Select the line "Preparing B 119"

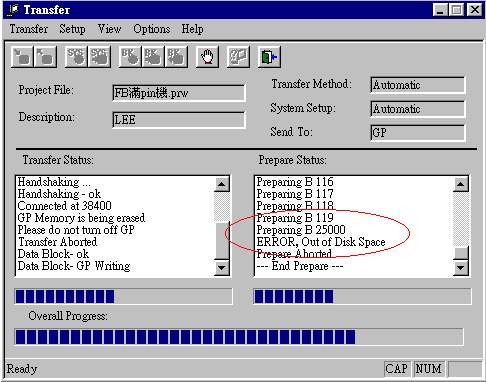point(295,218)
